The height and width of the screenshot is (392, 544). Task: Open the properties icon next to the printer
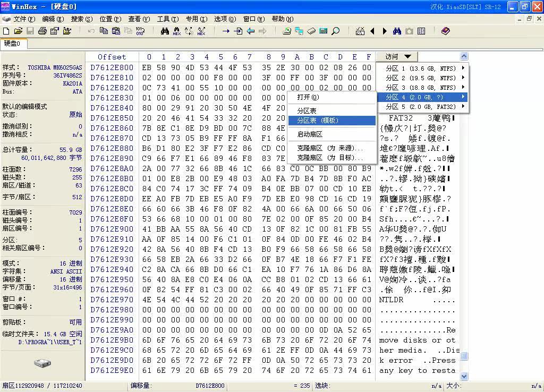pyautogui.click(x=55, y=31)
